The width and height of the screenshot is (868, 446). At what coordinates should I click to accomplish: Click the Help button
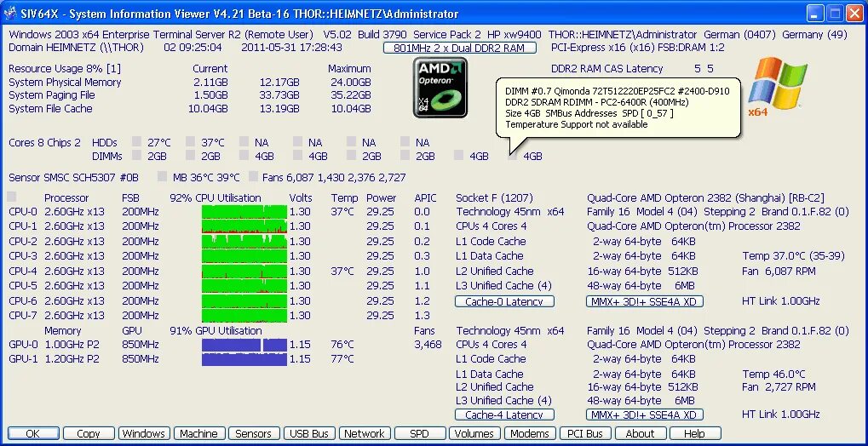(x=695, y=434)
